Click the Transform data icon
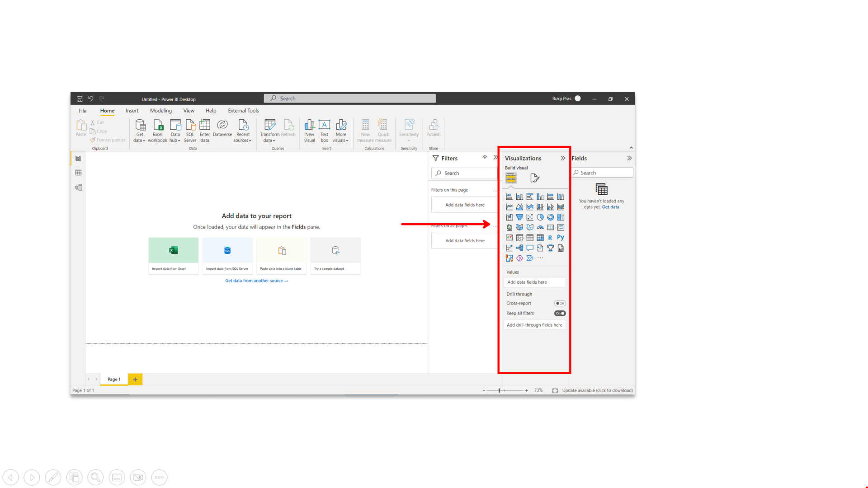The height and width of the screenshot is (488, 868). pyautogui.click(x=270, y=125)
